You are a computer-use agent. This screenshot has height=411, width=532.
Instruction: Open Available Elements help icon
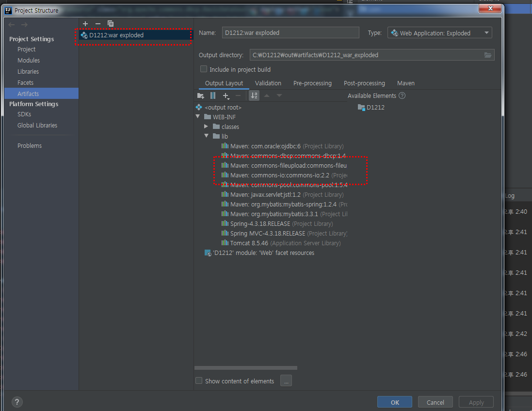402,95
